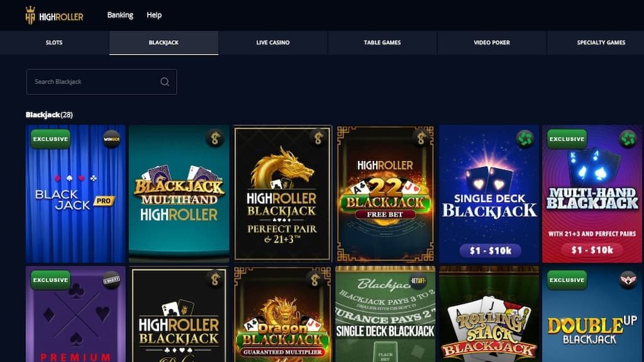Launch Rolling Stack Blackjack game
This screenshot has width=644, height=362.
coord(489,314)
